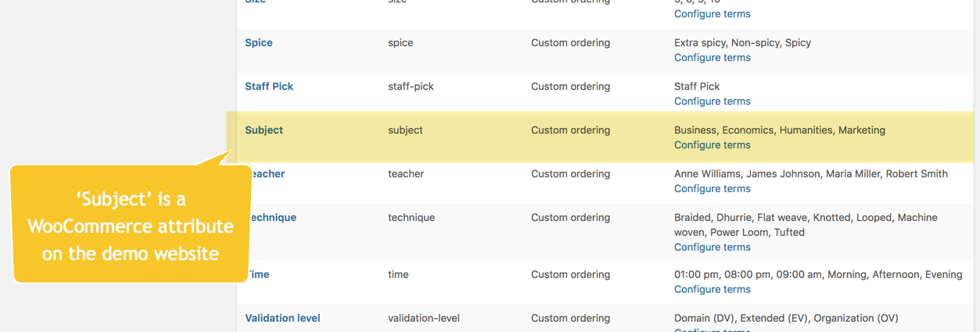Configure terms for the Spice attribute

tap(712, 57)
